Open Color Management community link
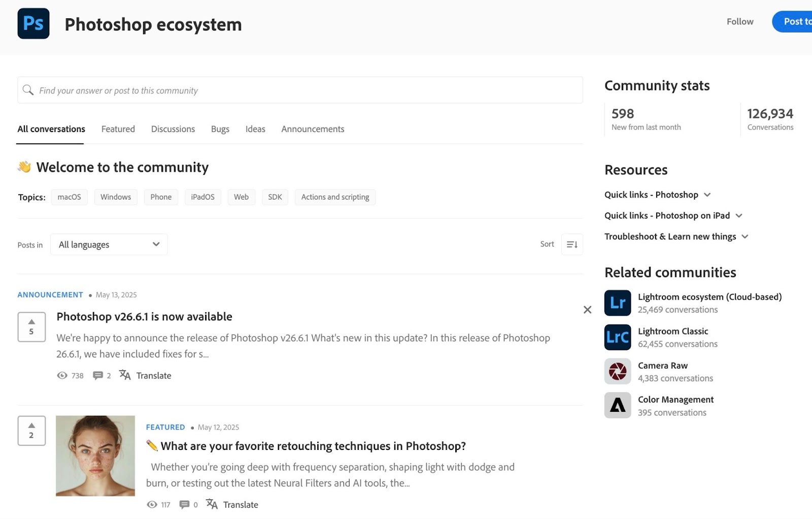 (x=675, y=399)
